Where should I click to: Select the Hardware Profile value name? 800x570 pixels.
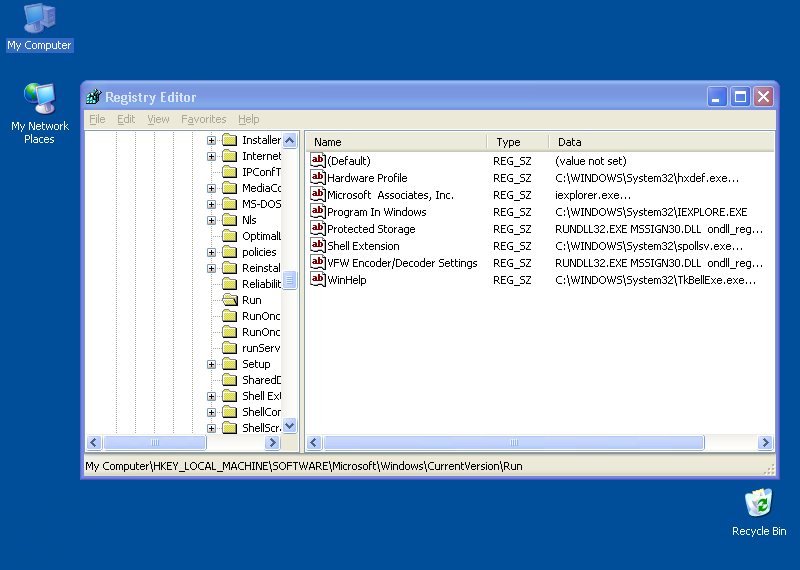click(x=367, y=178)
